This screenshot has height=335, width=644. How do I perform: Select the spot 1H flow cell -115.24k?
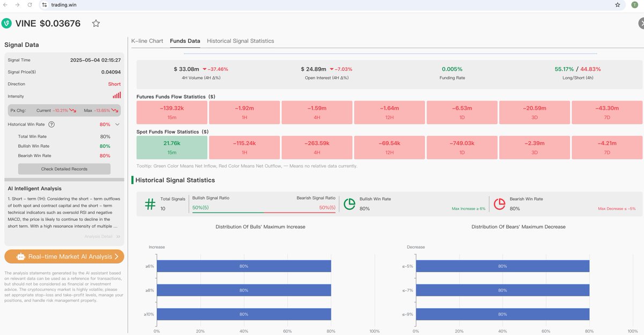pyautogui.click(x=244, y=147)
